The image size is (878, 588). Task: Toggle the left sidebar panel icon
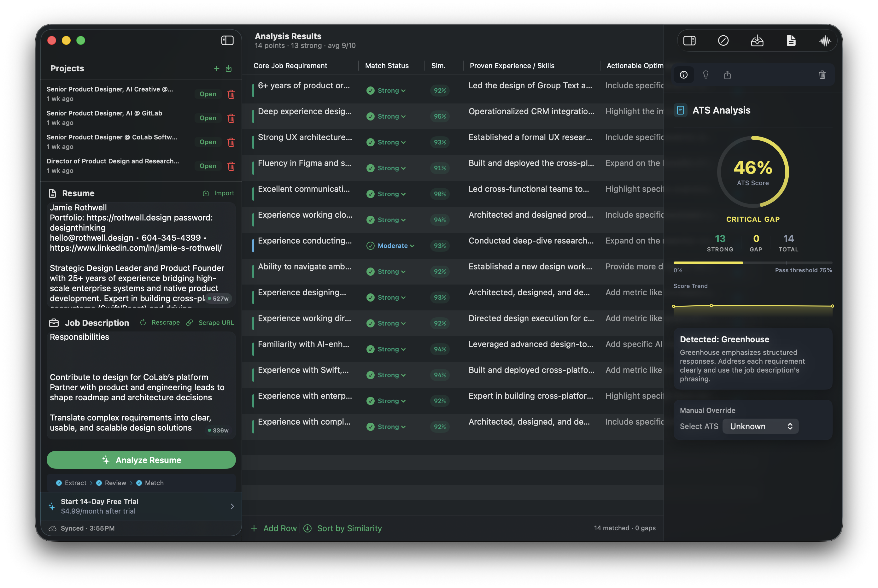click(227, 40)
